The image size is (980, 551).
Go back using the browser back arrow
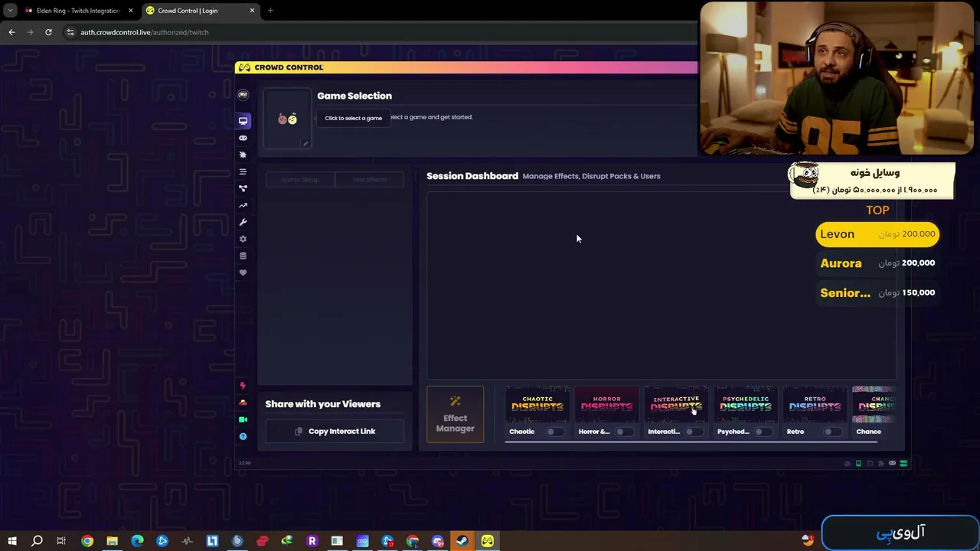[11, 32]
